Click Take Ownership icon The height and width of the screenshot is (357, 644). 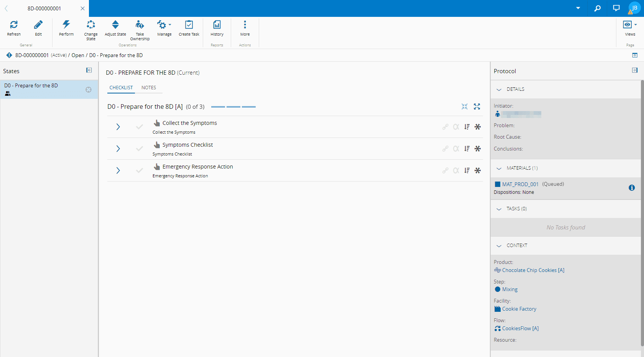pyautogui.click(x=140, y=25)
